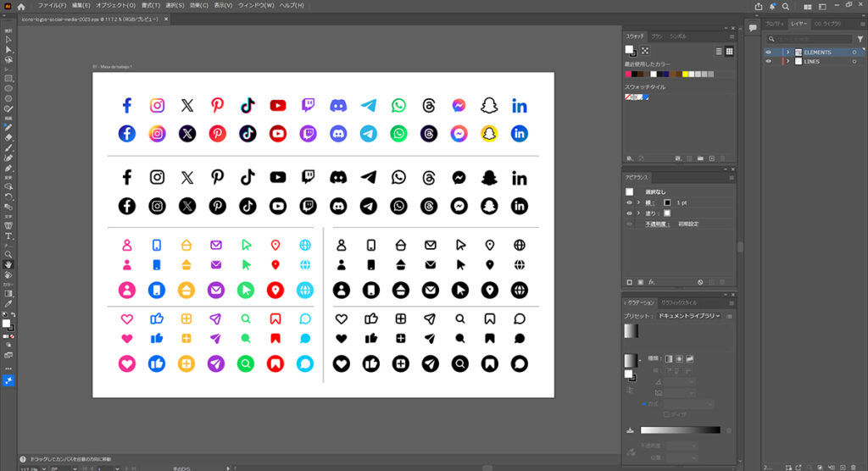Open the comments speech-bubble panel icon

point(753,28)
